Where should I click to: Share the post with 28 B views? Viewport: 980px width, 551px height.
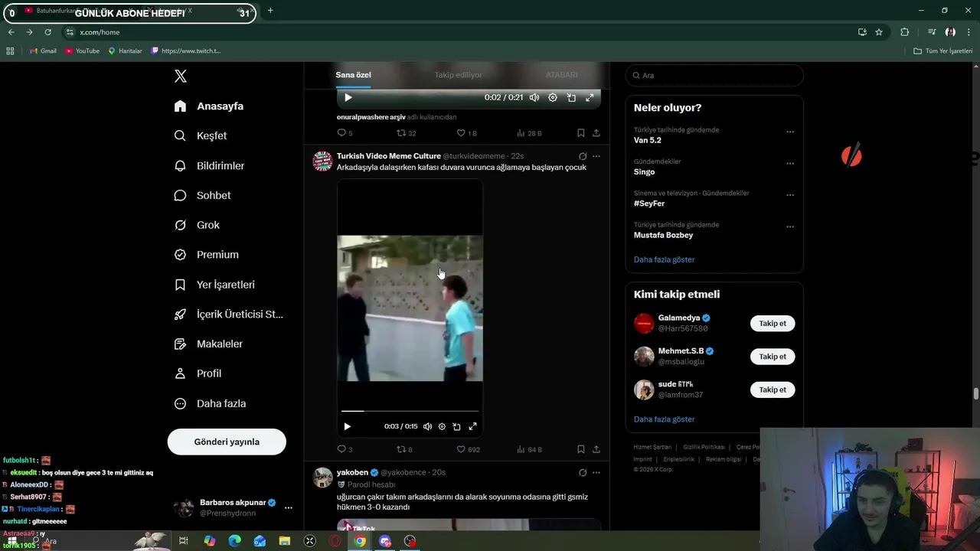(596, 133)
